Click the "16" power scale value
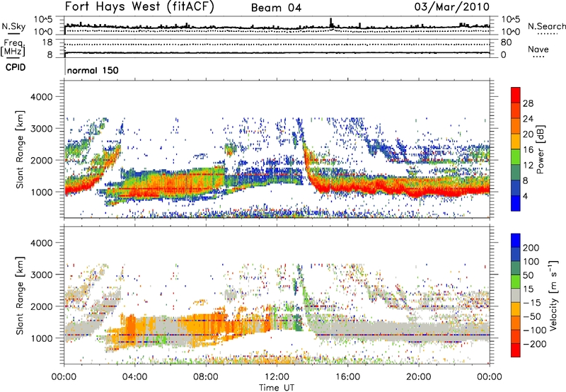Viewport: 566px width, 392px height. tap(528, 150)
